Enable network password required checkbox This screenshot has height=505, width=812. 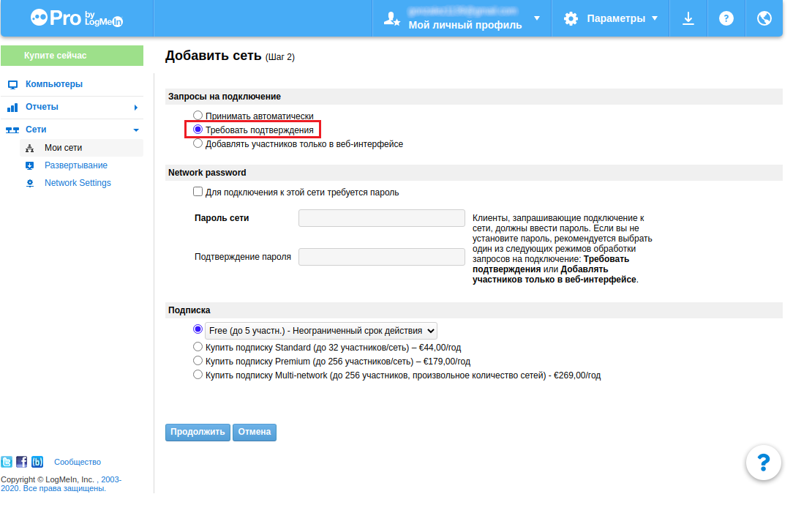198,192
